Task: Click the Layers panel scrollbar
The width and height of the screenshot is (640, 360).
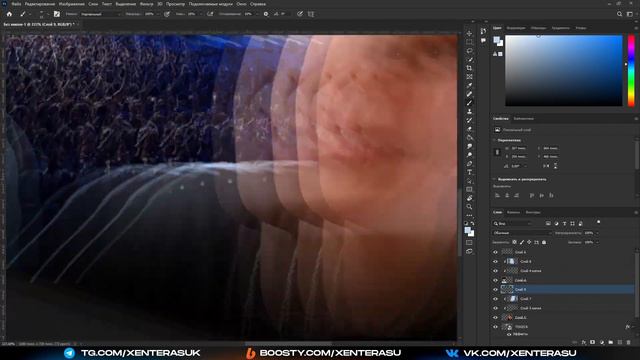Action: [x=637, y=286]
